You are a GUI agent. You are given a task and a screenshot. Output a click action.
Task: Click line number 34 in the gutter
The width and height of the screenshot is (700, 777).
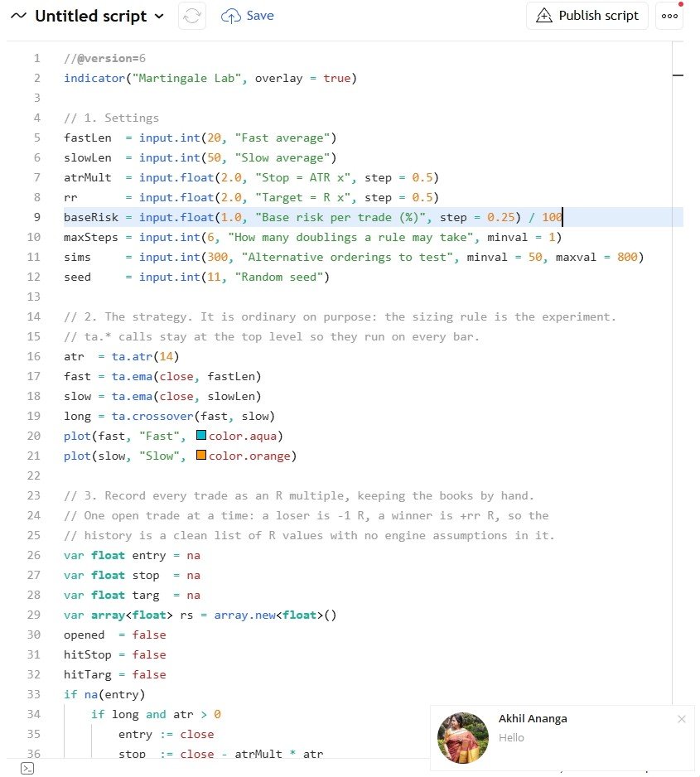tap(34, 714)
